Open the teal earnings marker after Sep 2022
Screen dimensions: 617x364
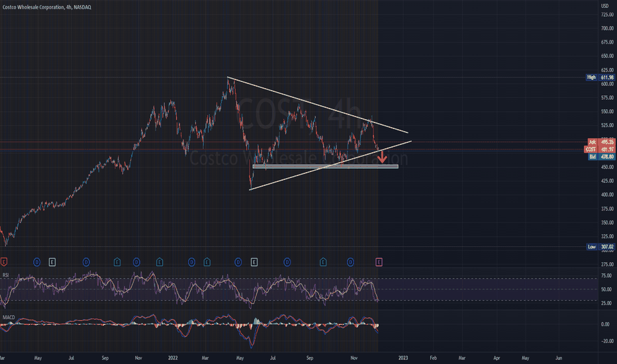[323, 262]
